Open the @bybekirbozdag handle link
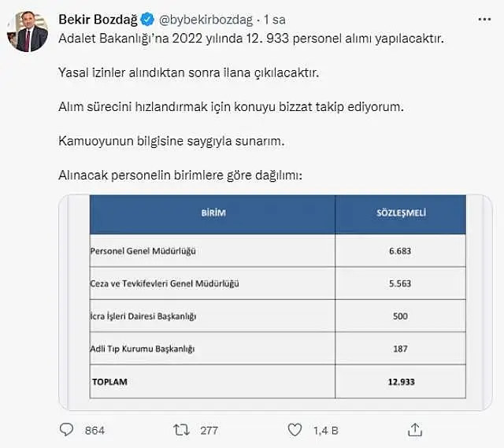504x448 pixels. (206, 20)
